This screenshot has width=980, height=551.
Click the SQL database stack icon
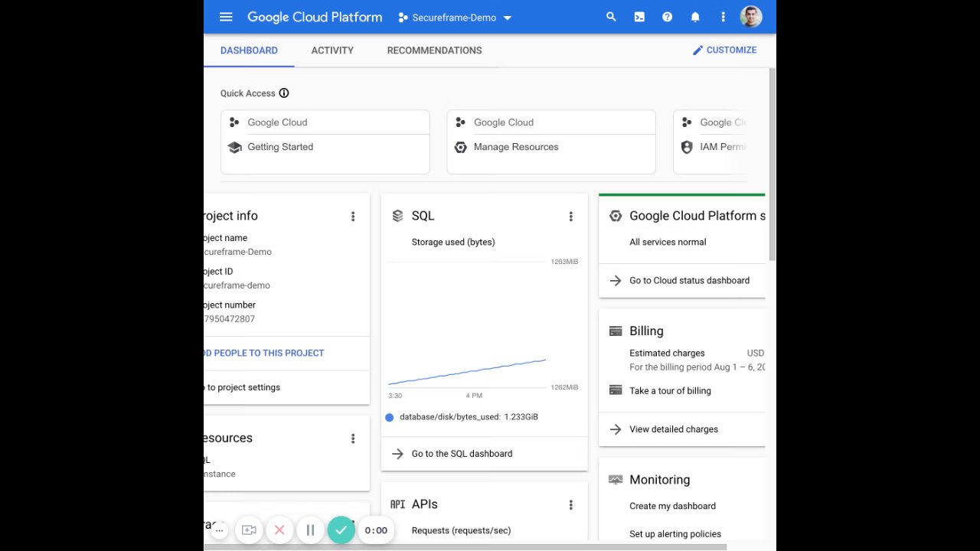397,216
